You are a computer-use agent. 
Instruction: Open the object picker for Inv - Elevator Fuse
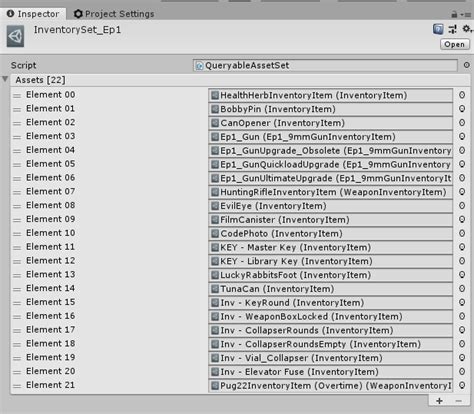click(x=462, y=372)
